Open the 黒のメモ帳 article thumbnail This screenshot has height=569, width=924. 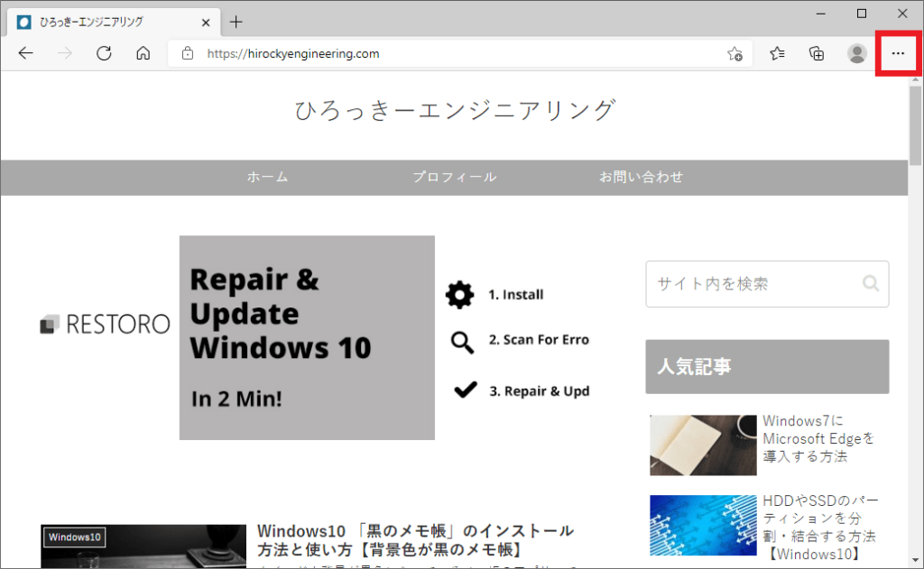(x=143, y=546)
